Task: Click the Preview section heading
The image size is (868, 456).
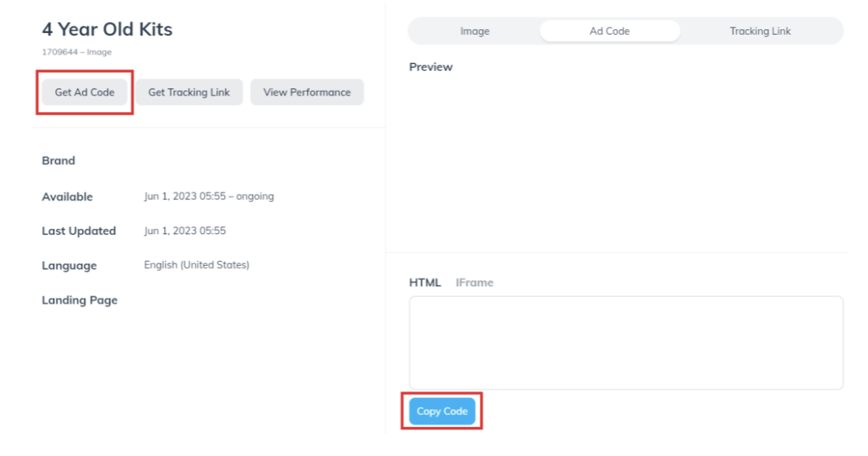Action: 431,67
